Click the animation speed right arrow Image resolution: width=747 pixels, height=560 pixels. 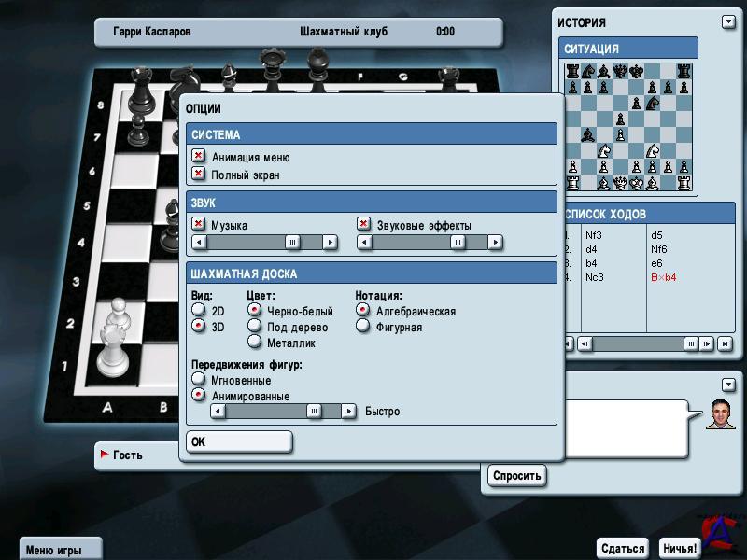point(348,411)
